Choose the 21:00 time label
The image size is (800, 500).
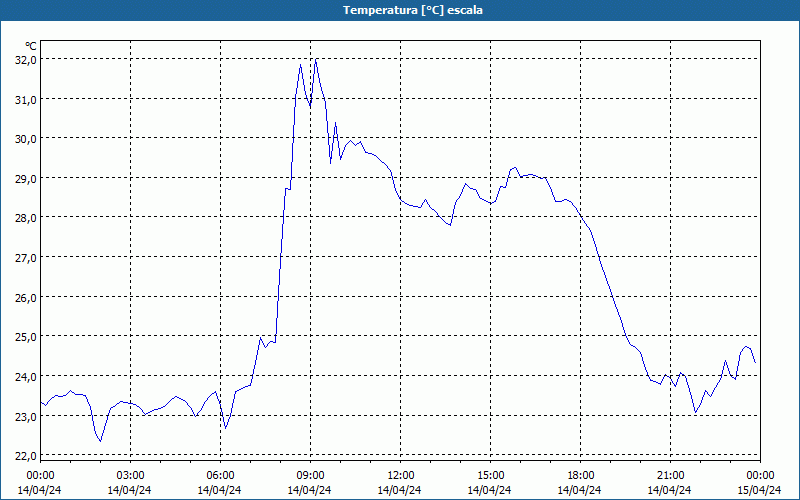click(x=670, y=476)
